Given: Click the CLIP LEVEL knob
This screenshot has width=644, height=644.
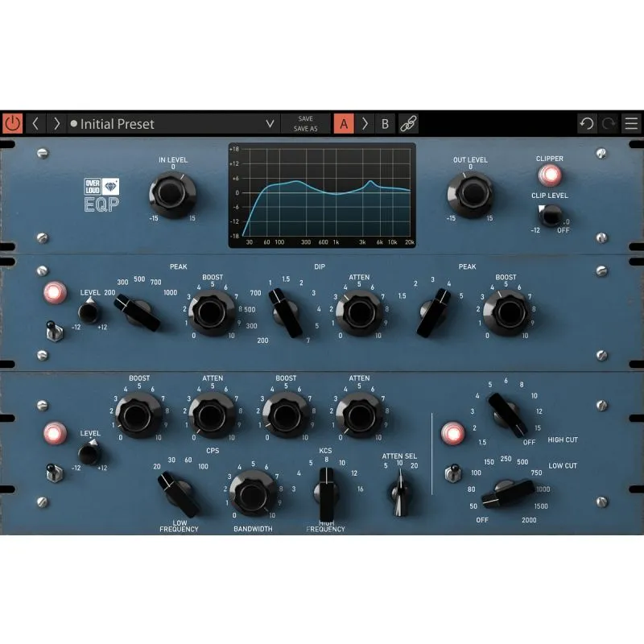Looking at the screenshot, I should (x=551, y=216).
